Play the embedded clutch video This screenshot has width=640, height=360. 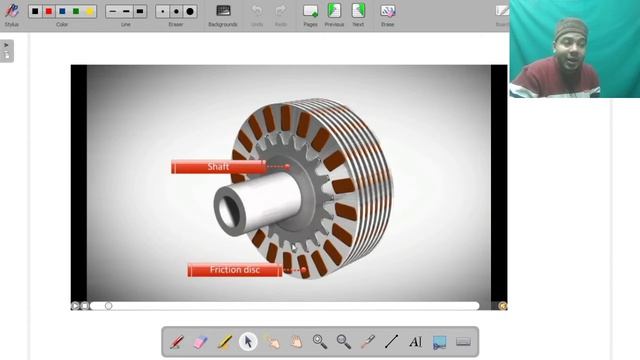75,305
